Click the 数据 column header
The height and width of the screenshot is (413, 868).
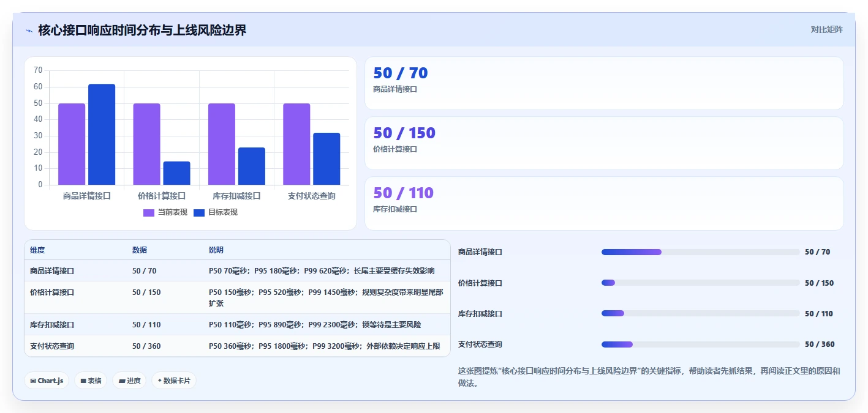click(x=140, y=250)
